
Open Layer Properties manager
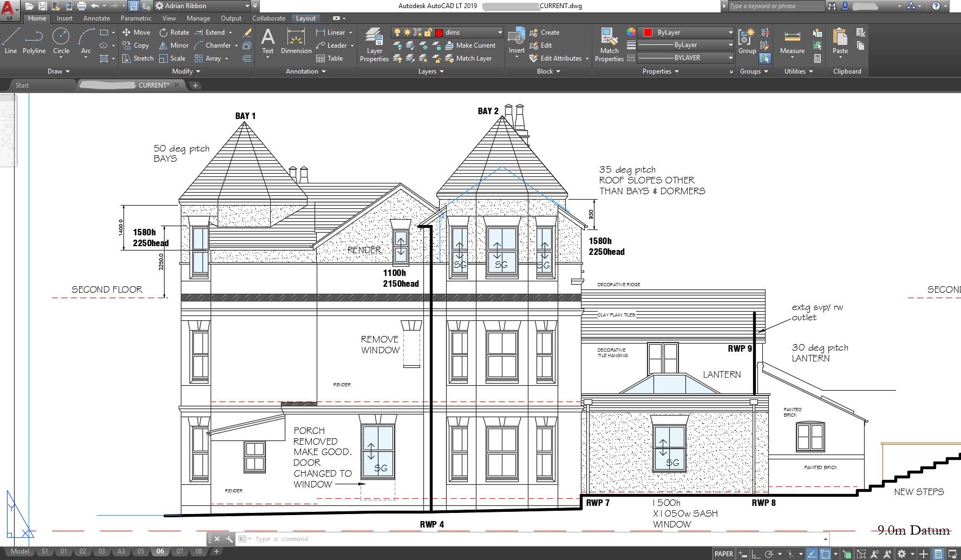tap(374, 45)
